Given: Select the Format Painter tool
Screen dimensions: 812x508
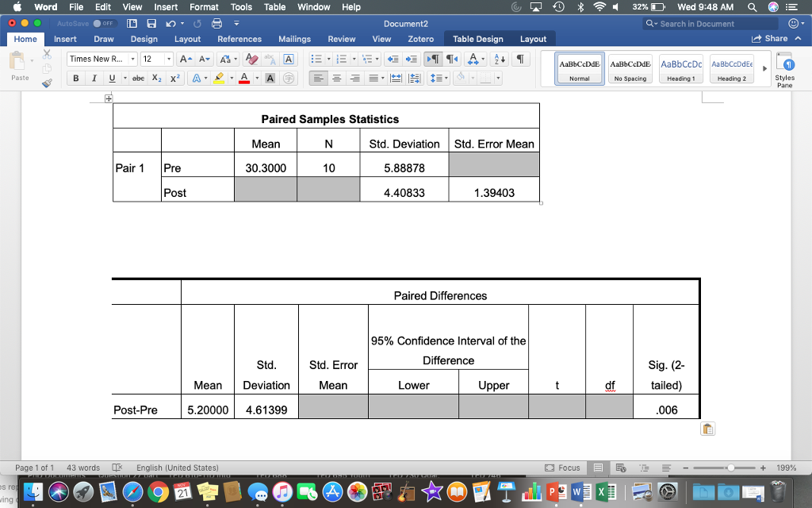Looking at the screenshot, I should pos(47,82).
